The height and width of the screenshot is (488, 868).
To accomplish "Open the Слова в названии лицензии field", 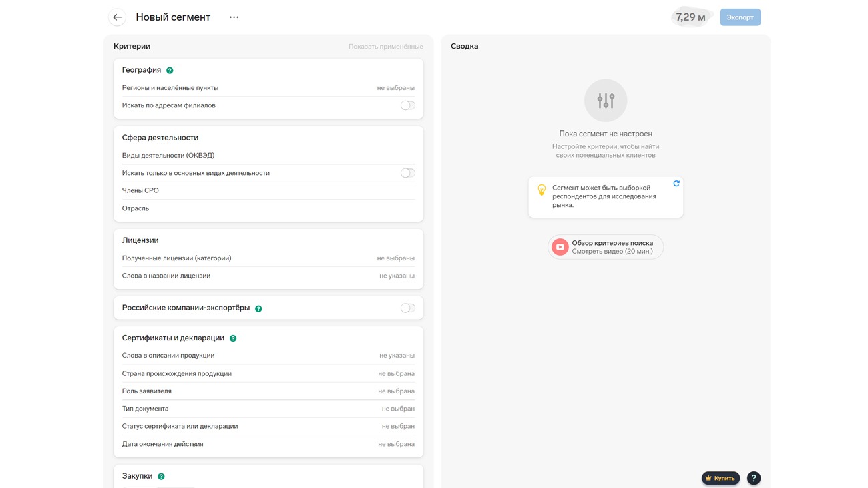I will point(268,276).
